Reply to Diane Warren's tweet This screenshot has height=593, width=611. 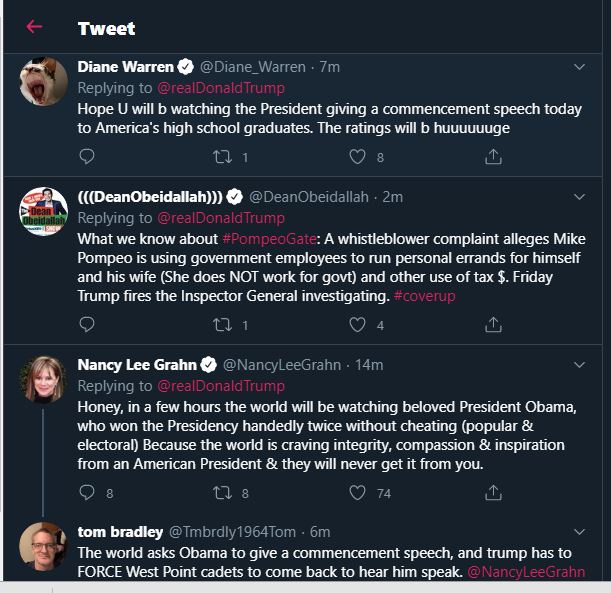coord(87,157)
